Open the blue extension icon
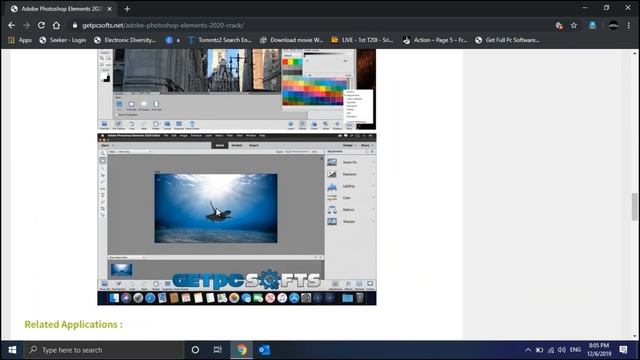 (592, 25)
